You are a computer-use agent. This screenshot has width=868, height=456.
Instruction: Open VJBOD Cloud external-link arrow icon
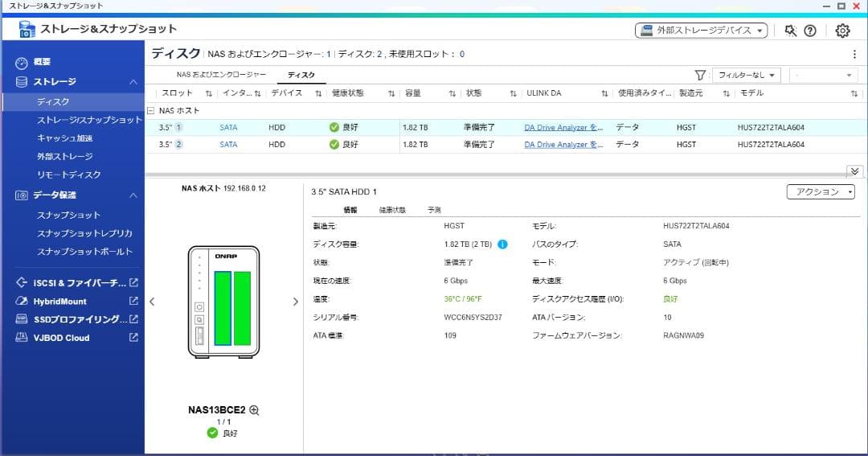[x=133, y=337]
